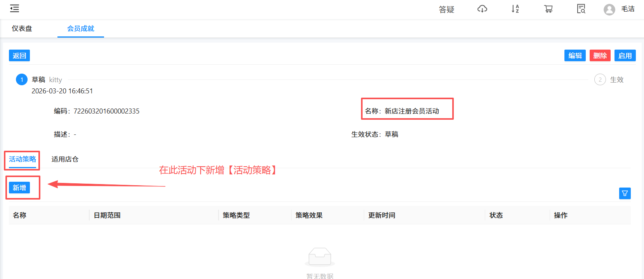Open the 答疑 link in header
The height and width of the screenshot is (279, 644).
(446, 9)
